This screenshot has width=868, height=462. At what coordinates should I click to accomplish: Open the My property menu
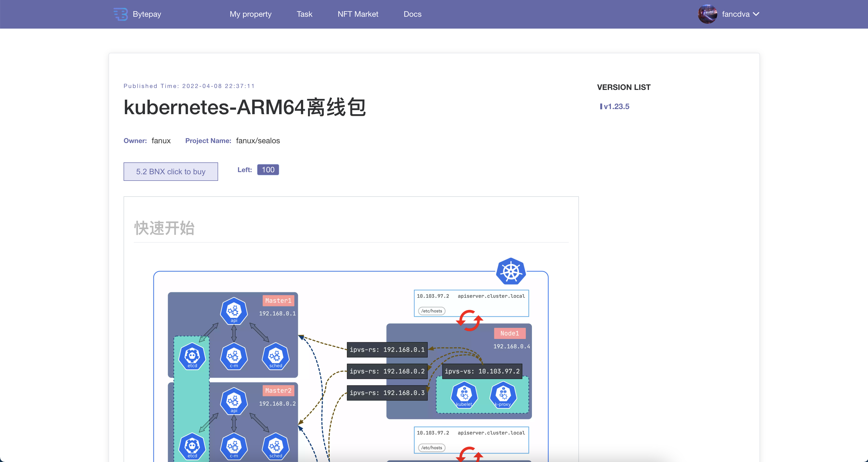[x=250, y=14]
